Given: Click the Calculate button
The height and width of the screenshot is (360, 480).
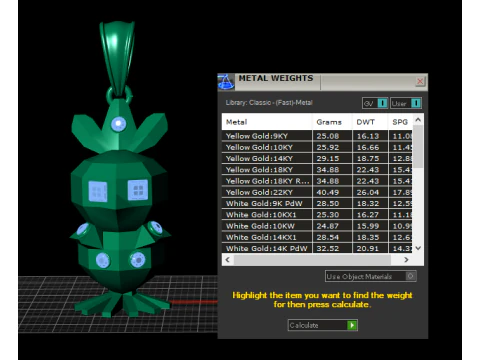Looking at the screenshot, I should click(x=322, y=325).
